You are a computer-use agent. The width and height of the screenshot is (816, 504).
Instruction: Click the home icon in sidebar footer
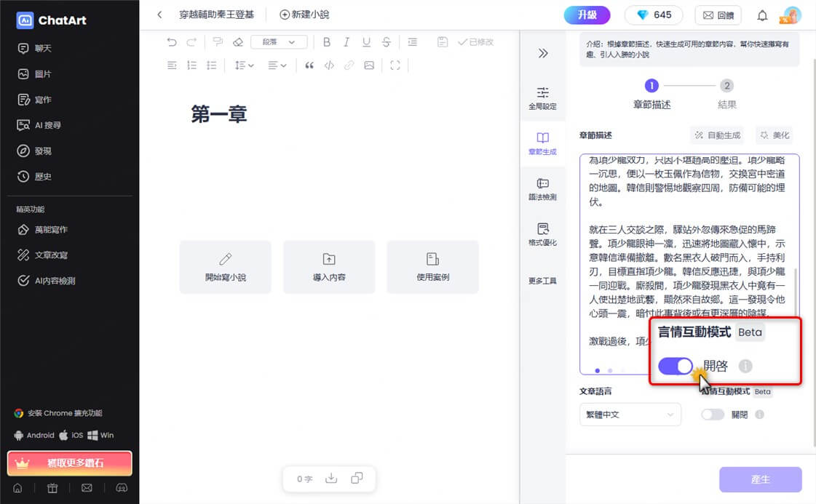[x=17, y=488]
